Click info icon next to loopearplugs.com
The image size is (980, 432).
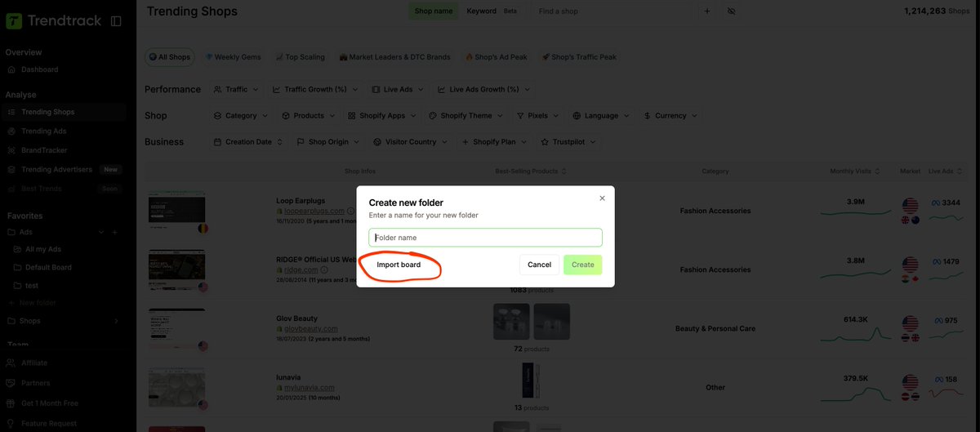(x=351, y=211)
